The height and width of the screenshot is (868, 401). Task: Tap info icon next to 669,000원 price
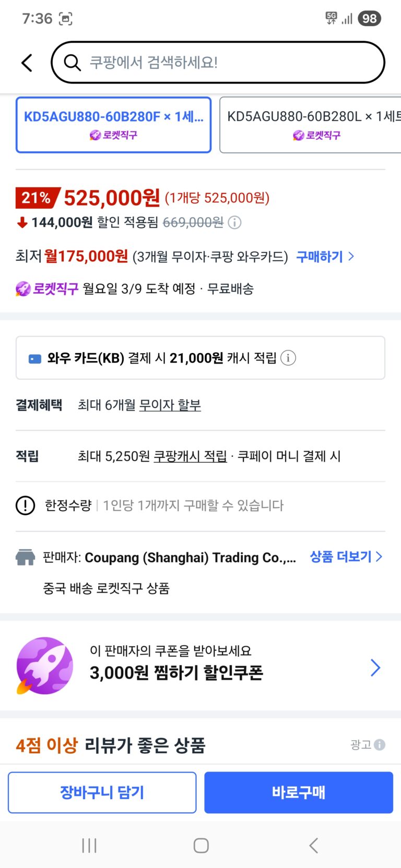pyautogui.click(x=235, y=223)
